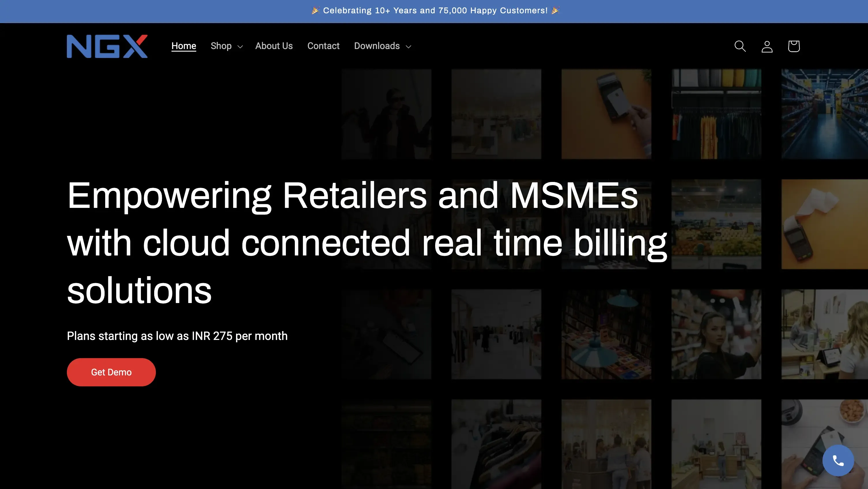This screenshot has width=868, height=489.
Task: Click the blue supermarket aisle thumbnail
Action: click(824, 114)
